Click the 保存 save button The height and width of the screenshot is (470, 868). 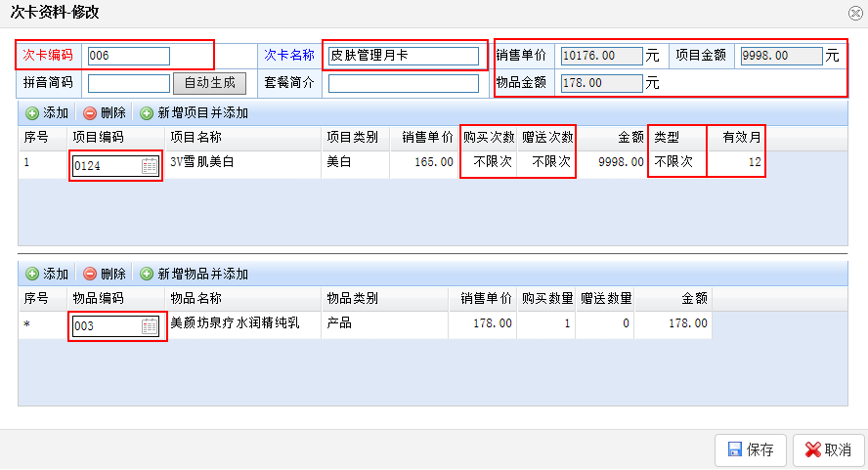750,450
